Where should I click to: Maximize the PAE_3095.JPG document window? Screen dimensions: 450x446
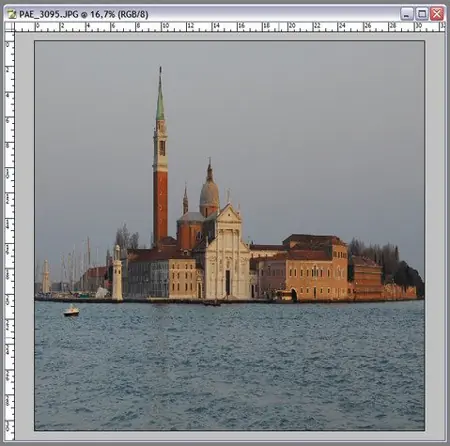click(x=422, y=14)
